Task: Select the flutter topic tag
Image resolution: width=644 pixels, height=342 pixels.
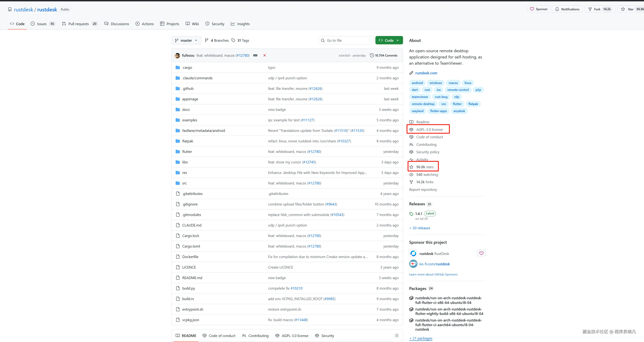Action: coord(457,104)
